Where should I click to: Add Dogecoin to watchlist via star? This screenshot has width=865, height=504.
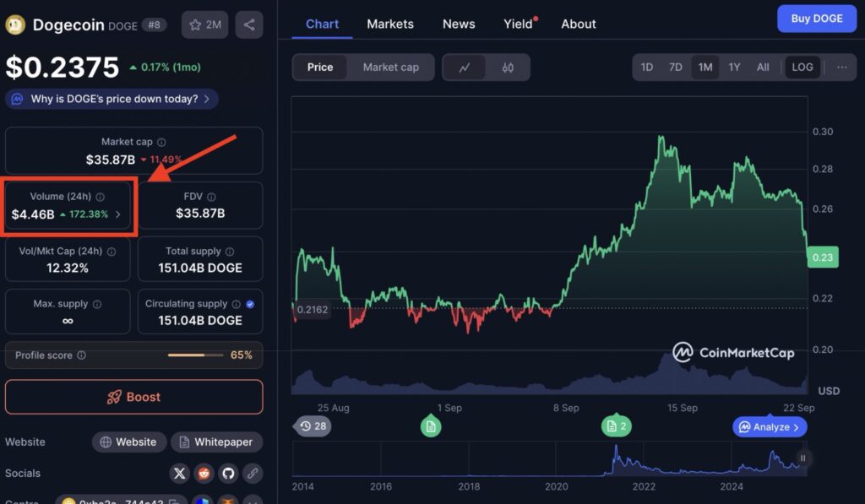click(x=204, y=24)
